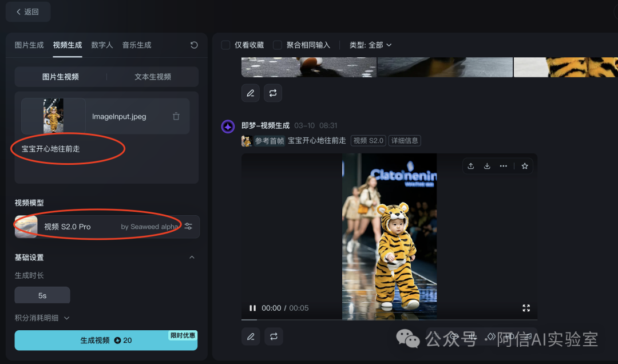Screen dimensions: 618x364
Task: Open 详细信息 for the video
Action: coord(405,141)
